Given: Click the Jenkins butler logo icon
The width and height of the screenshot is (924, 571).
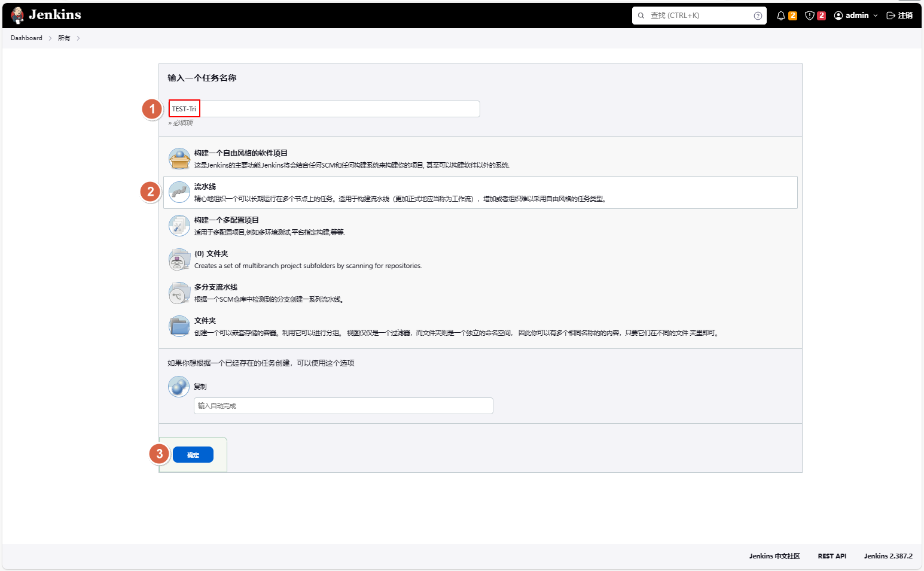Looking at the screenshot, I should point(18,15).
